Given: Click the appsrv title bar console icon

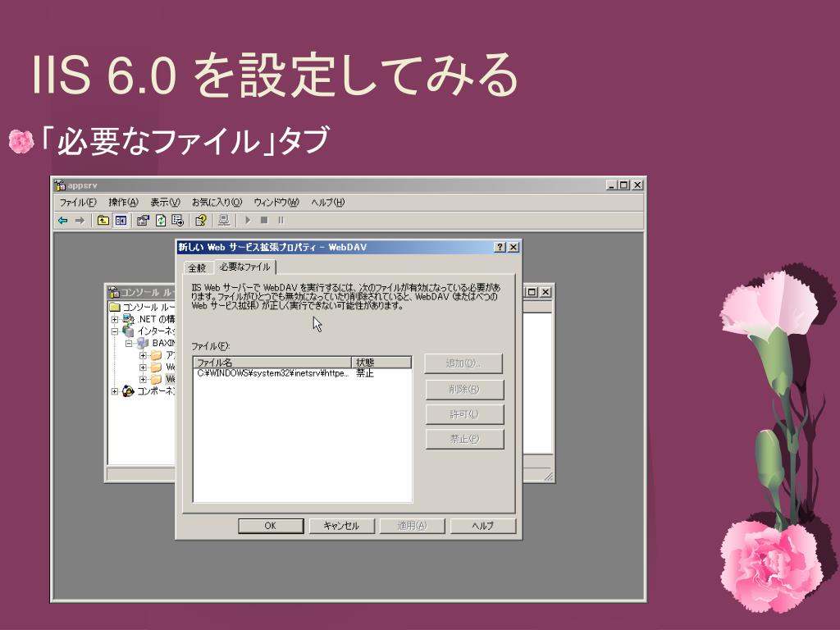Looking at the screenshot, I should [60, 185].
